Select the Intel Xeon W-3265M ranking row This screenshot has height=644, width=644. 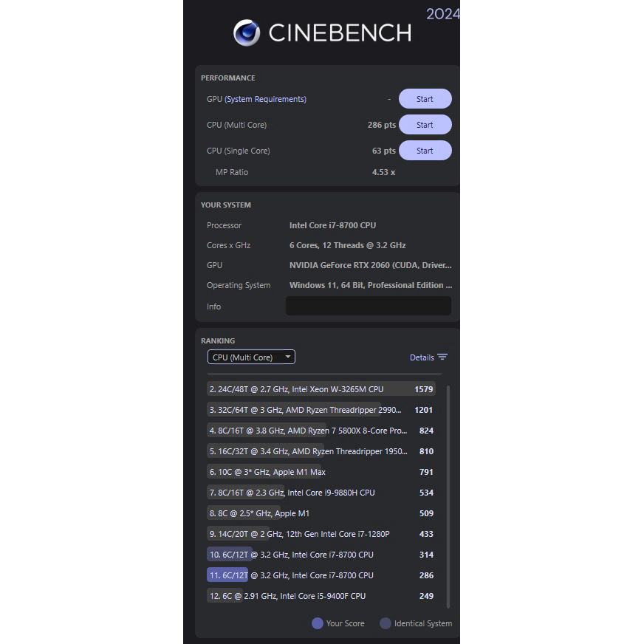click(x=321, y=389)
